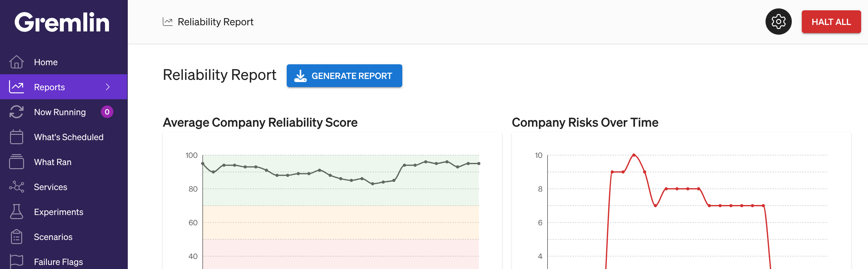Click the Home house icon

17,62
